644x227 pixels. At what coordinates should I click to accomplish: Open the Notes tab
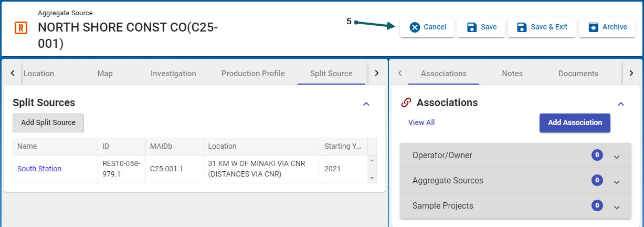click(512, 74)
